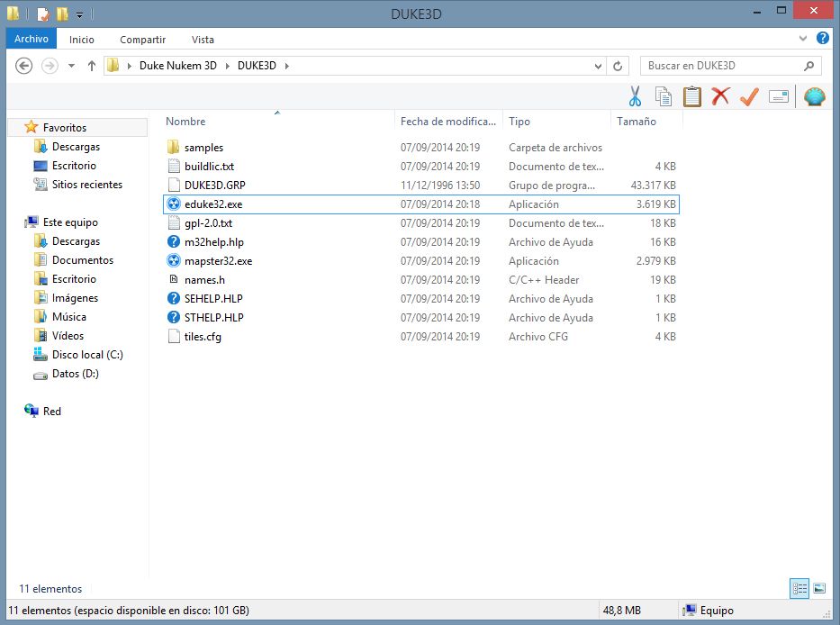Switch to the details view layout icon
This screenshot has height=625, width=840.
[799, 589]
